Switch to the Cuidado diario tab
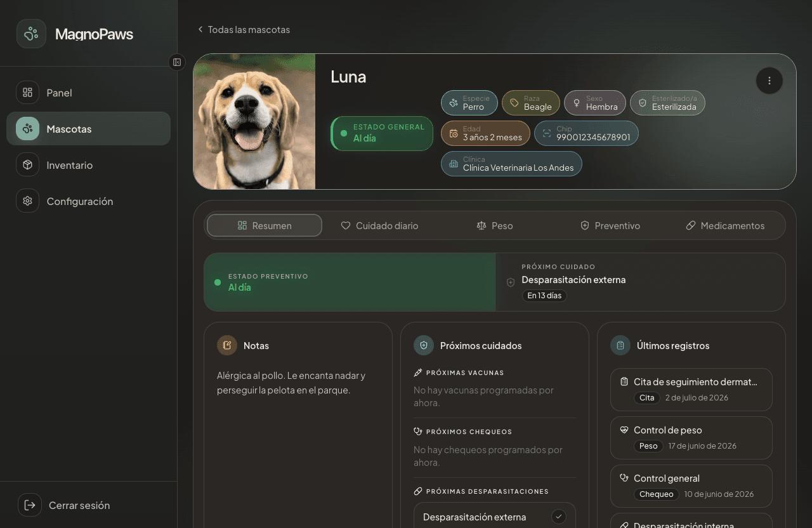812x528 pixels. point(379,225)
